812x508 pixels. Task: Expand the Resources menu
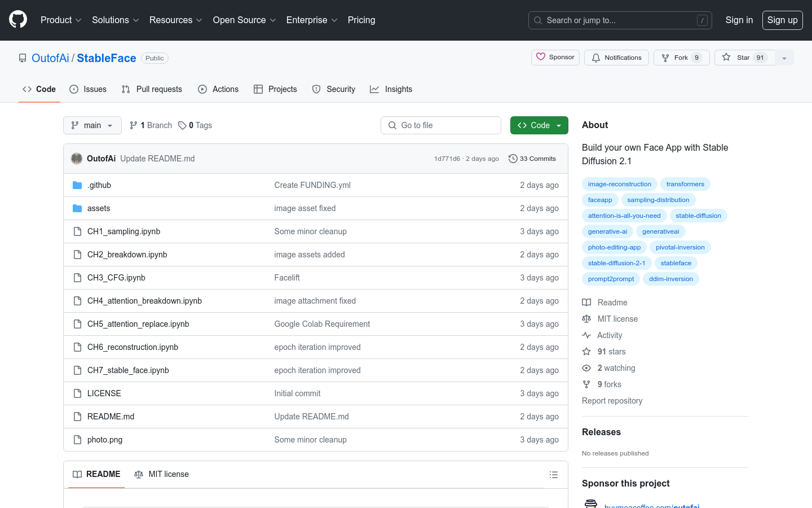coord(175,20)
